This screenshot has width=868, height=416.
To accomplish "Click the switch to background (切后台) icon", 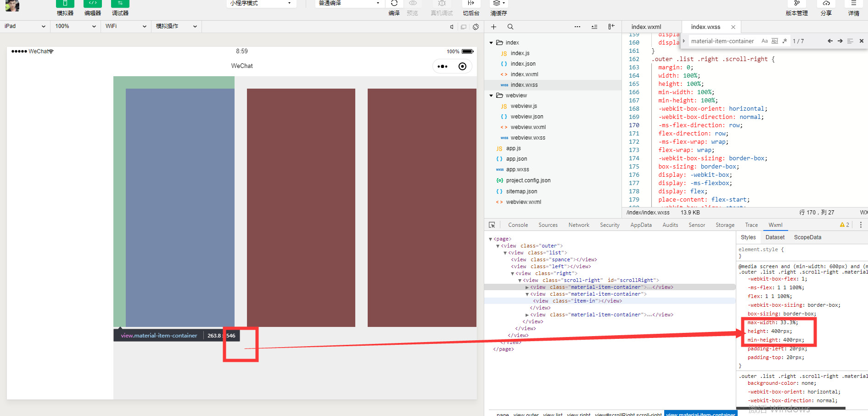I will 471,3.
